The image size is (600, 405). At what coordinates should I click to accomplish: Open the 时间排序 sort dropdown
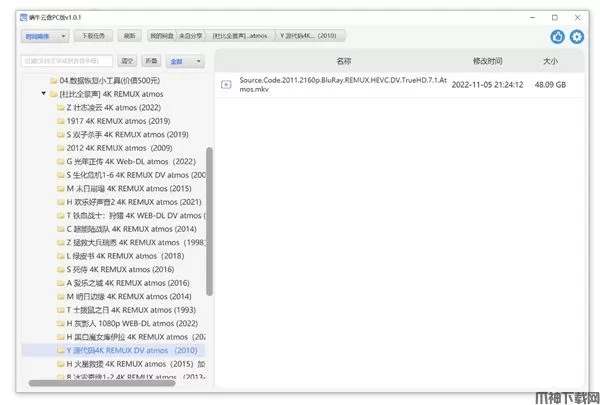[44, 36]
